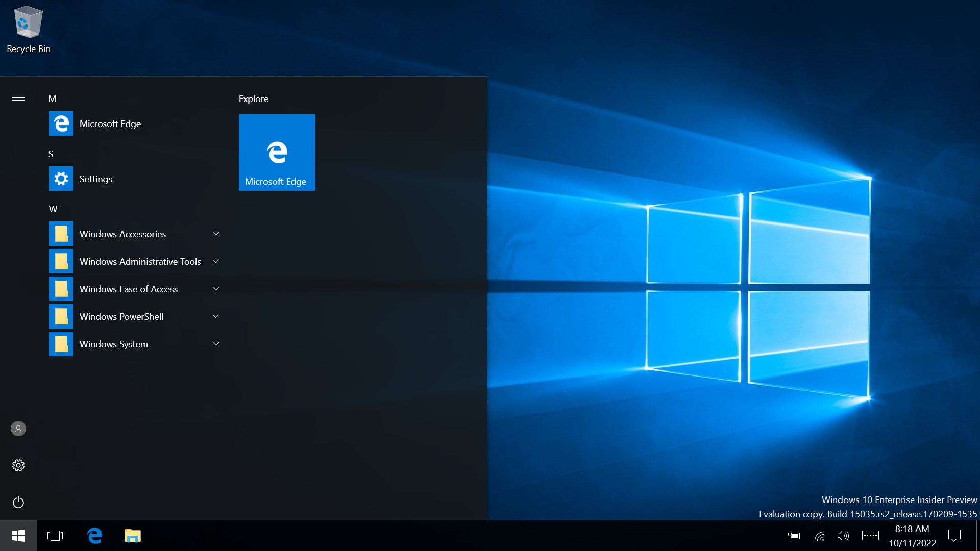Click the Microsoft Edge tile under Explore
The height and width of the screenshot is (551, 980).
[277, 153]
